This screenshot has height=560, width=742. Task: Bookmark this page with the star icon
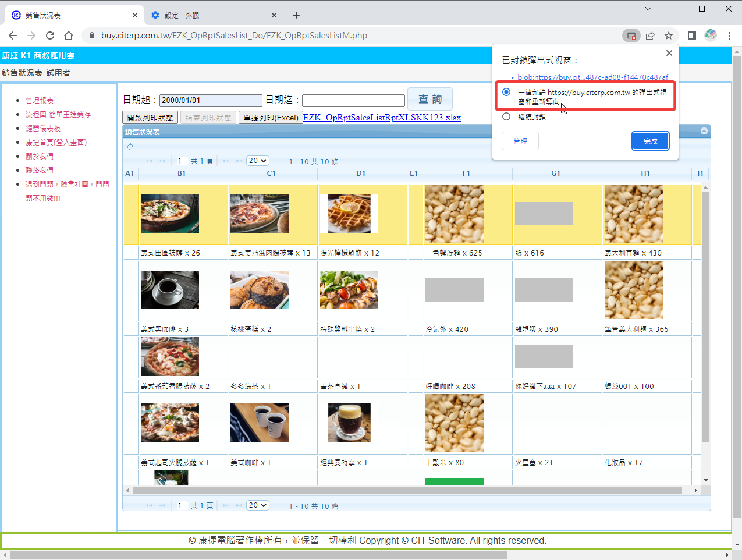[x=669, y=36]
